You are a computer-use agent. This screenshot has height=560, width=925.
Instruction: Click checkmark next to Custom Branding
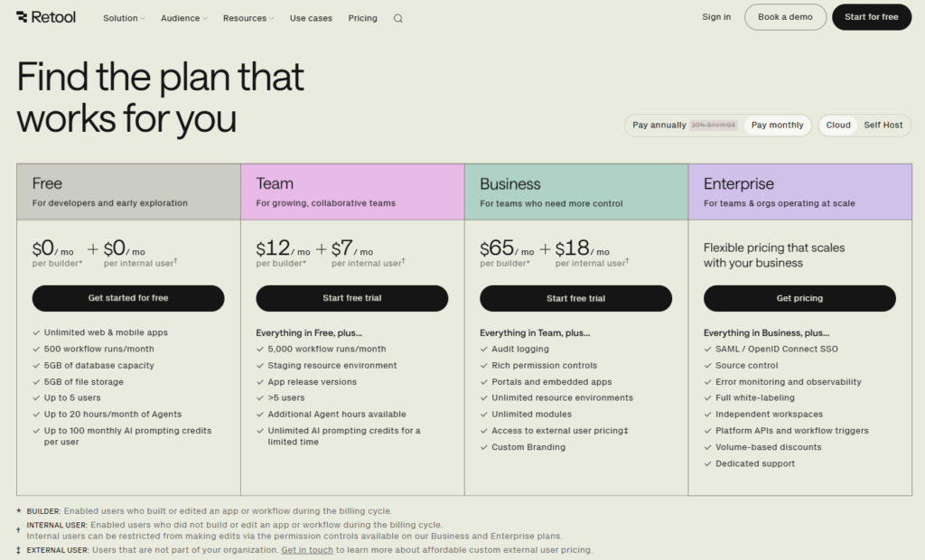coord(483,448)
